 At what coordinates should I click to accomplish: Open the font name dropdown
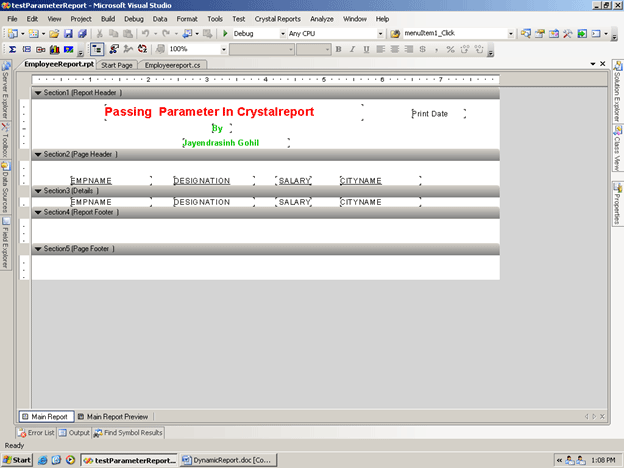(x=291, y=49)
